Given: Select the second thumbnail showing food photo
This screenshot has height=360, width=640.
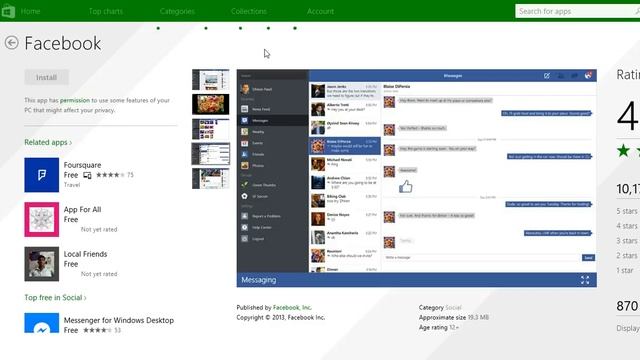Looking at the screenshot, I should click(x=211, y=104).
